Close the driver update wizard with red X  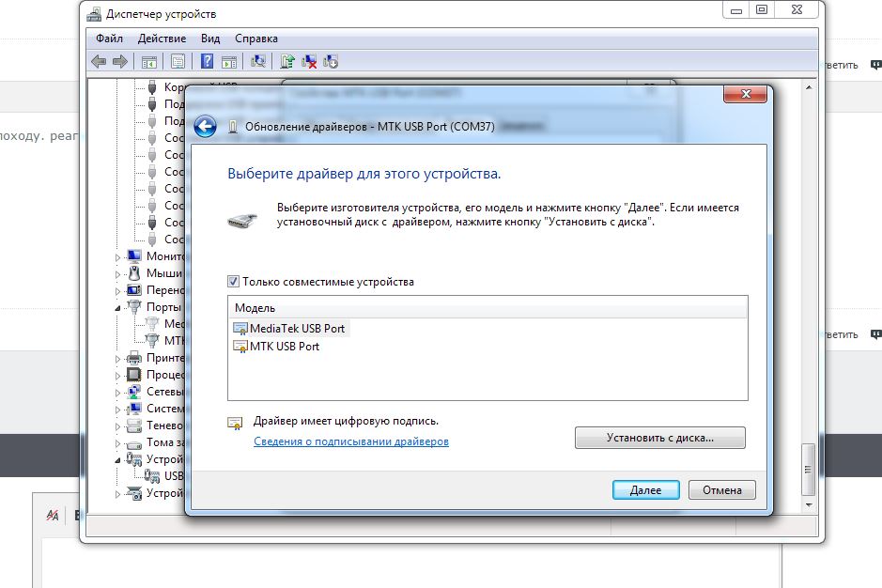coord(745,94)
